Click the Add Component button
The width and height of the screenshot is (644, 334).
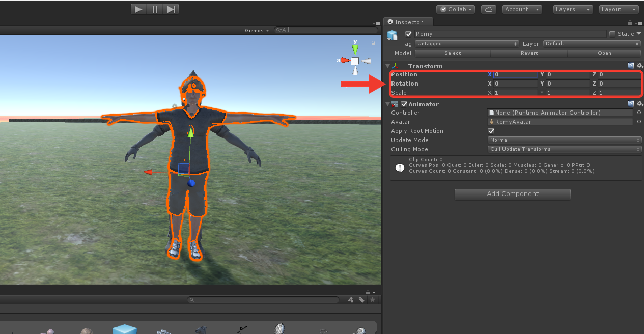(512, 194)
